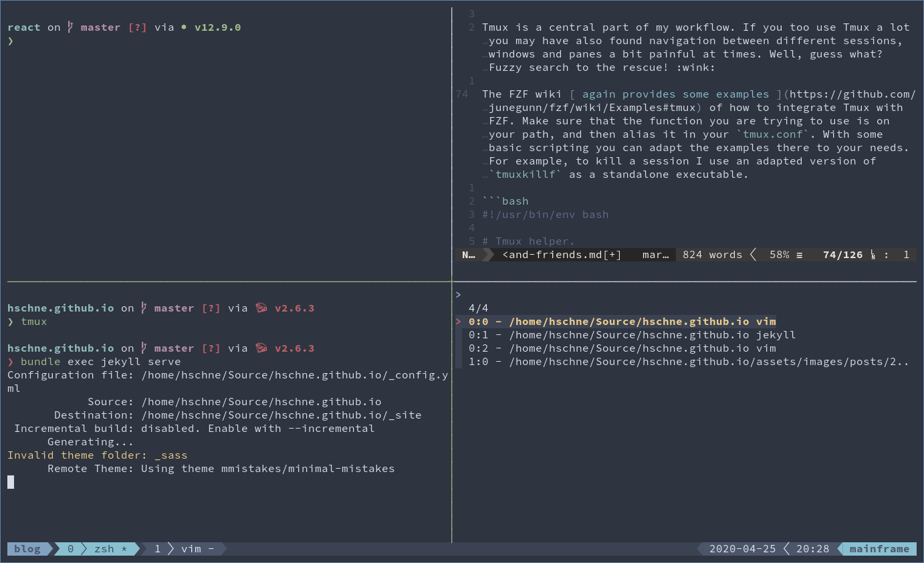Click the triple-bar icon beside 58% in vim statusline
The height and width of the screenshot is (563, 924).
[800, 255]
